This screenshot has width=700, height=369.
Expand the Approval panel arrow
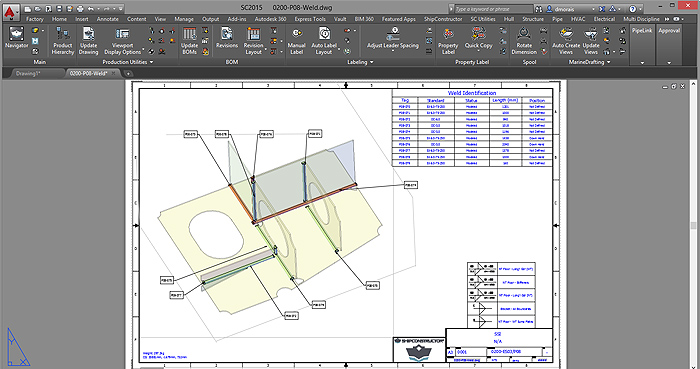click(669, 62)
